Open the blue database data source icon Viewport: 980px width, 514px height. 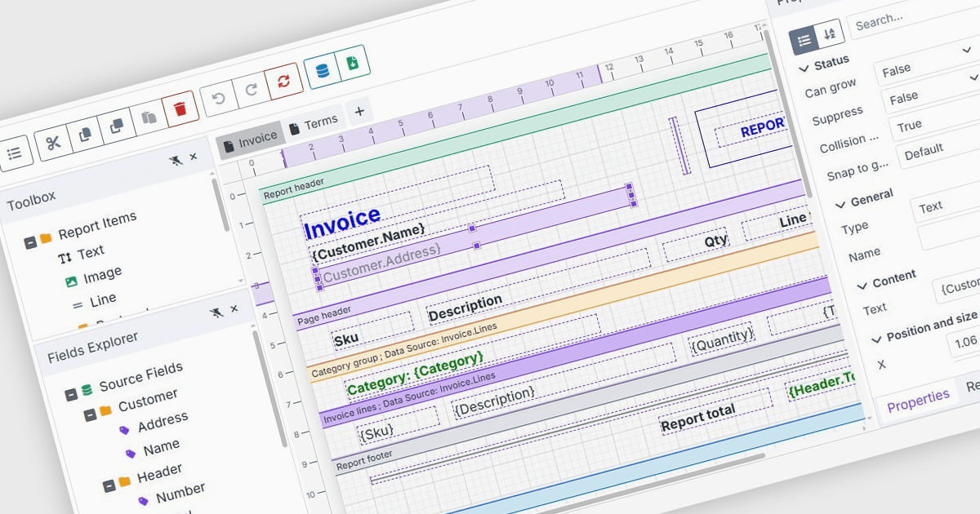point(322,71)
